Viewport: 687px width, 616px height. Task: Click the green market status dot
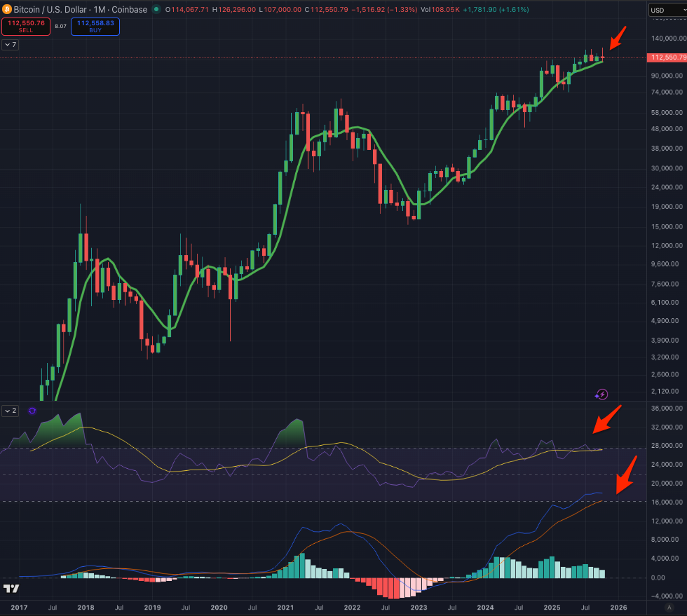[x=156, y=9]
